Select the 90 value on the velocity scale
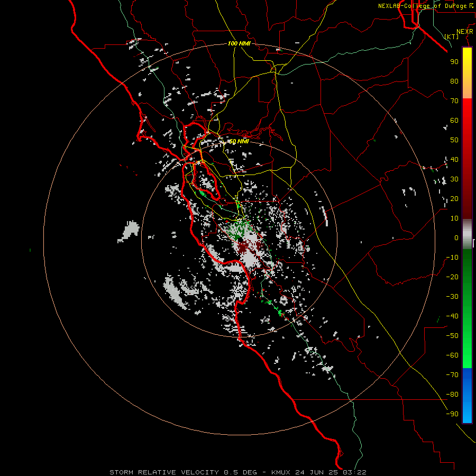The width and height of the screenshot is (476, 476). point(454,62)
